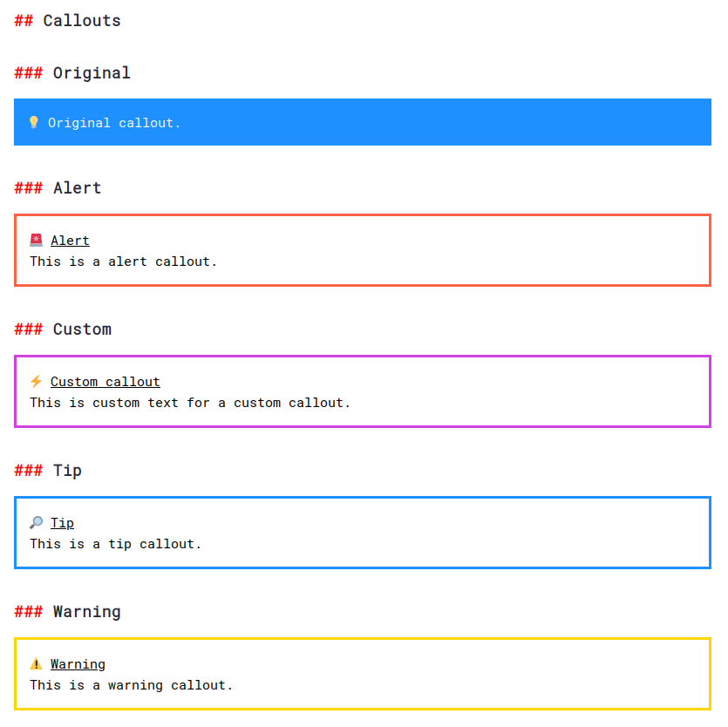The width and height of the screenshot is (728, 727).
Task: Click text 'This is custom text for a custom callout.'
Action: [x=190, y=403]
